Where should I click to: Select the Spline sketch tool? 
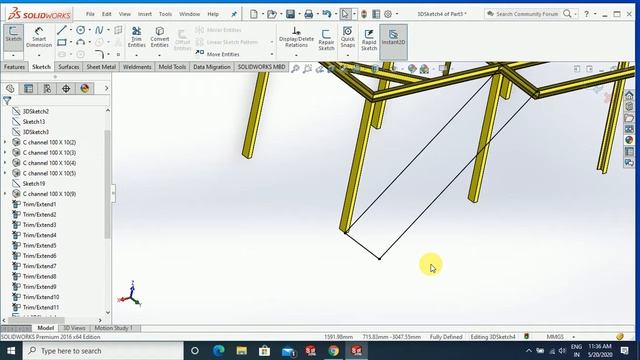(99, 30)
